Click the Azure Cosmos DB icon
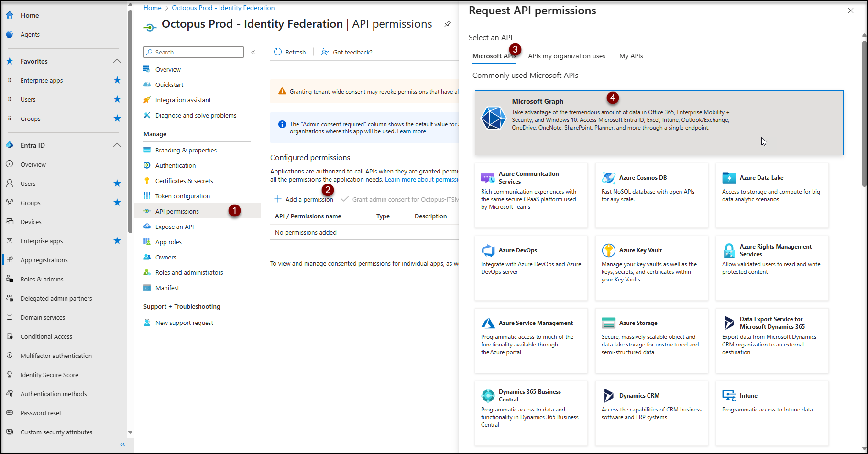 [608, 177]
